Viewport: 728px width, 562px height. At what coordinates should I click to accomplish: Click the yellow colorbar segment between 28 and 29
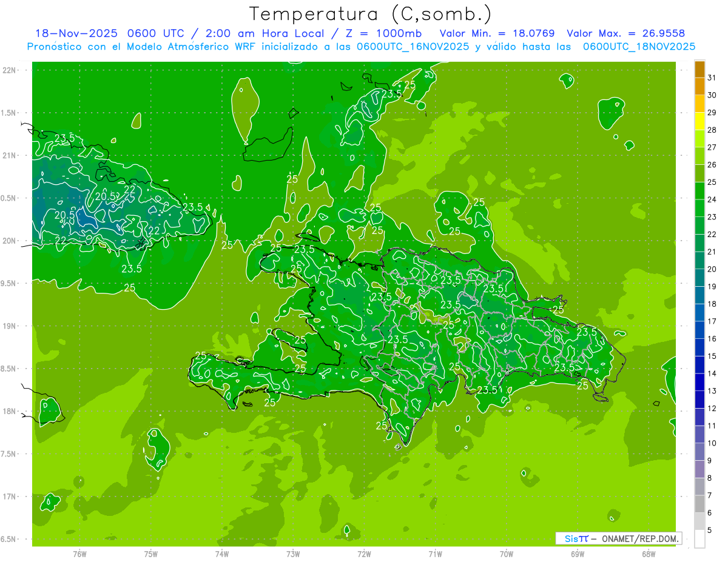pos(699,121)
